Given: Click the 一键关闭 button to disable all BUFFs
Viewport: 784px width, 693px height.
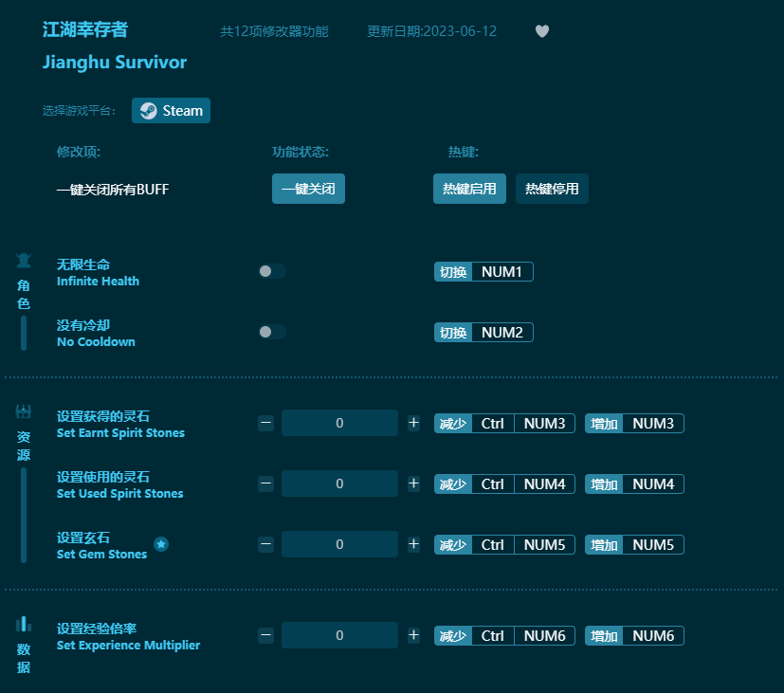Looking at the screenshot, I should pyautogui.click(x=308, y=189).
